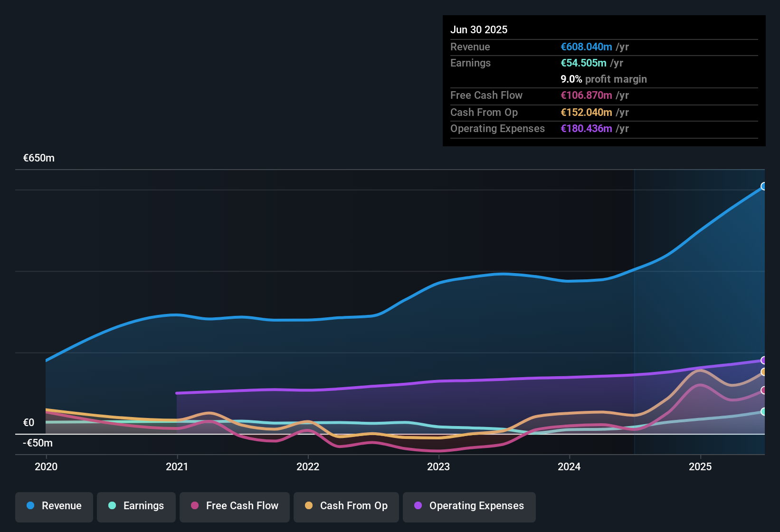Click the purple Operating Expenses endpoint marker
The image size is (780, 532).
(764, 360)
